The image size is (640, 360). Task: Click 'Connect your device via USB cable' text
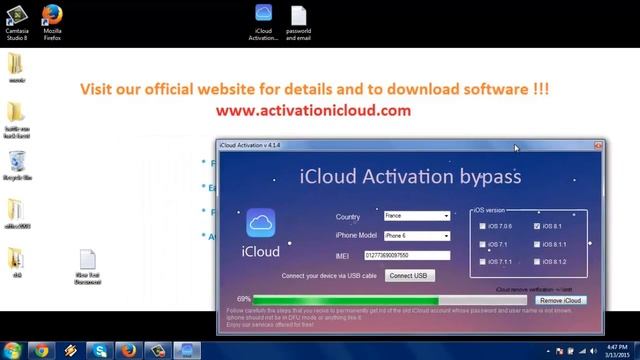pyautogui.click(x=329, y=276)
